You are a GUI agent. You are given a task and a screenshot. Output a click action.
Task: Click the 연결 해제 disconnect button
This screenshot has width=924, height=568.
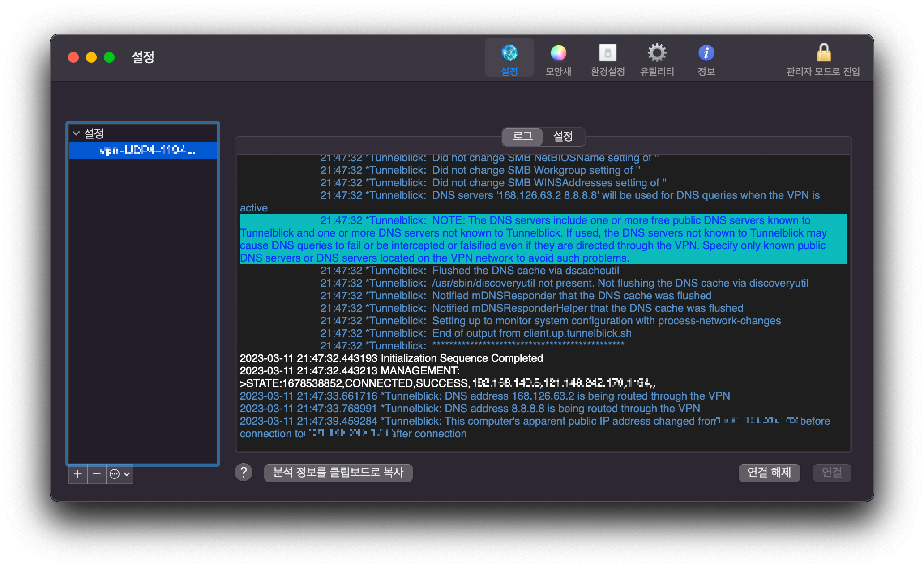(x=769, y=473)
